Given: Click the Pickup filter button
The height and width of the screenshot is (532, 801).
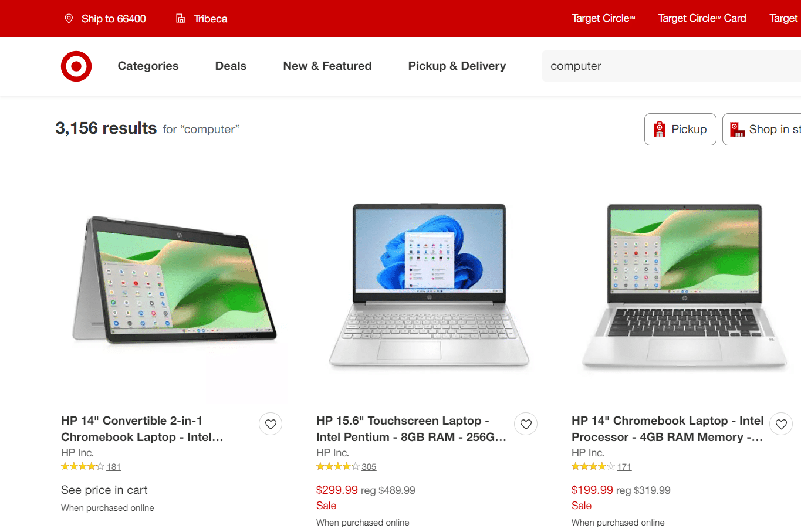Looking at the screenshot, I should [680, 129].
